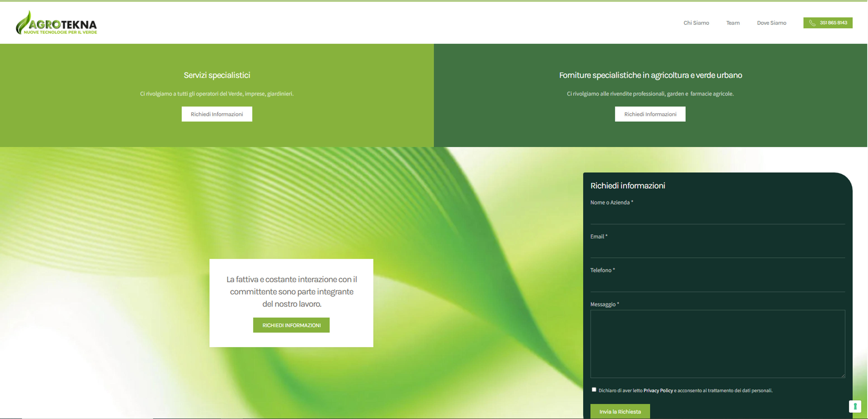The width and height of the screenshot is (868, 419).
Task: Click the text about operatori del Verde
Action: 217,94
